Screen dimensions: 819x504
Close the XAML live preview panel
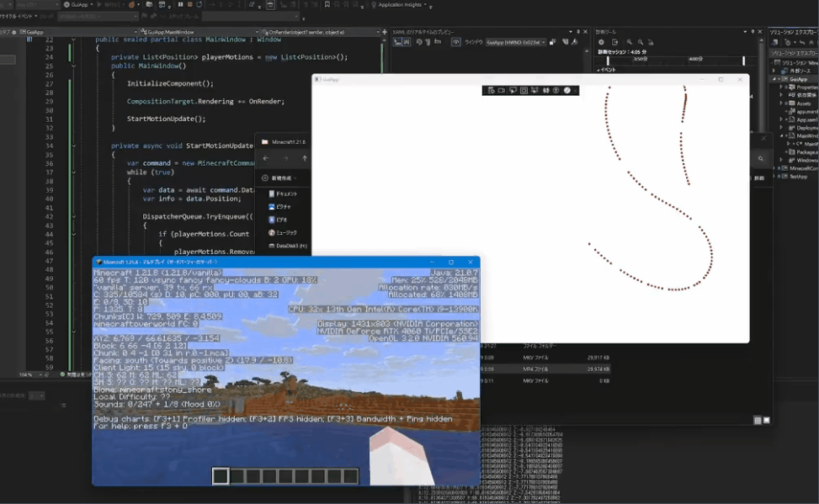pos(585,32)
